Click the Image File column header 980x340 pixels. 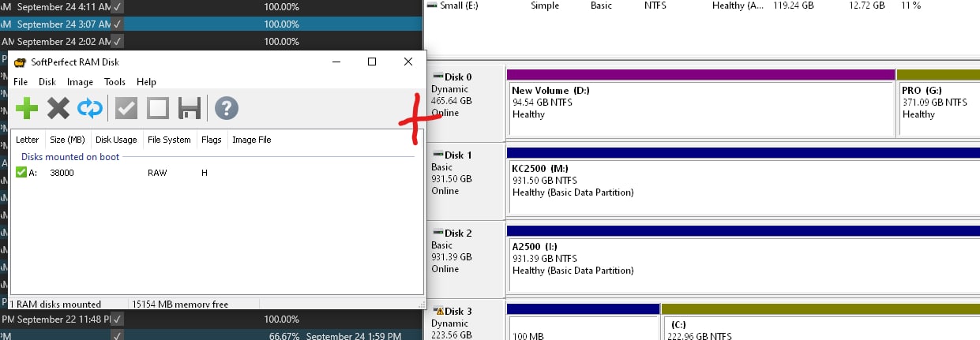click(252, 140)
